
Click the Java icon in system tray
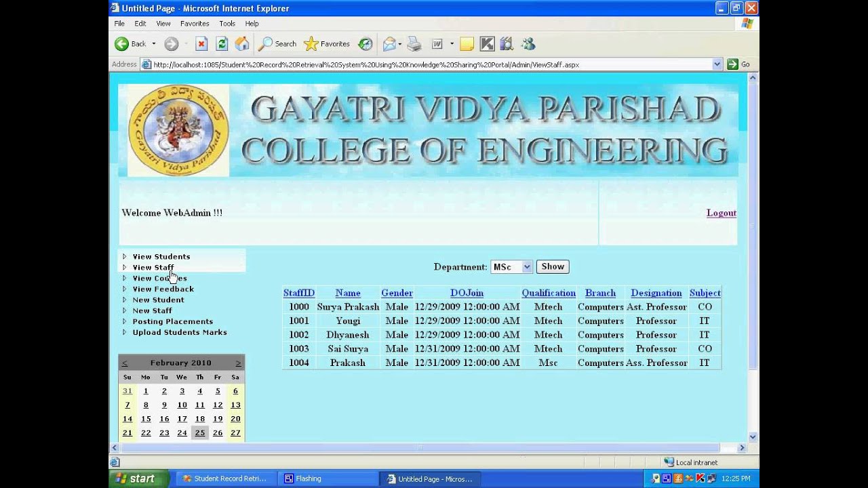point(679,479)
